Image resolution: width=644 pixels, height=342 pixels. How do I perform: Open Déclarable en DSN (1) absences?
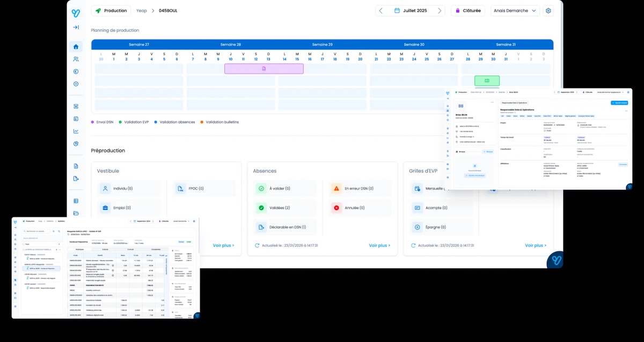(285, 227)
